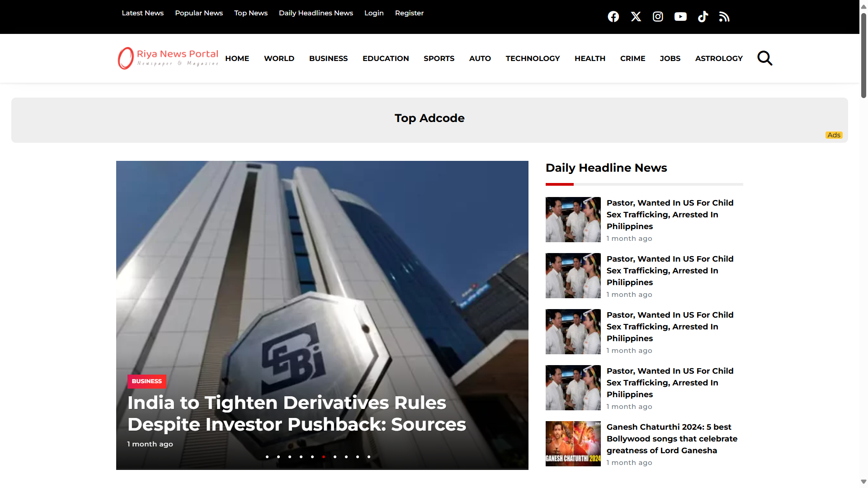The width and height of the screenshot is (868, 488).
Task: Open the X (Twitter) icon
Action: pyautogui.click(x=636, y=17)
